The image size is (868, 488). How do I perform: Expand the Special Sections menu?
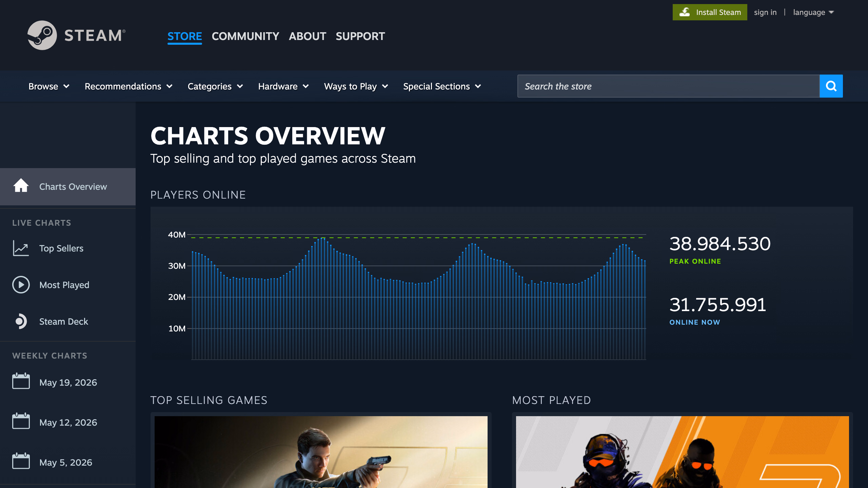pos(442,86)
